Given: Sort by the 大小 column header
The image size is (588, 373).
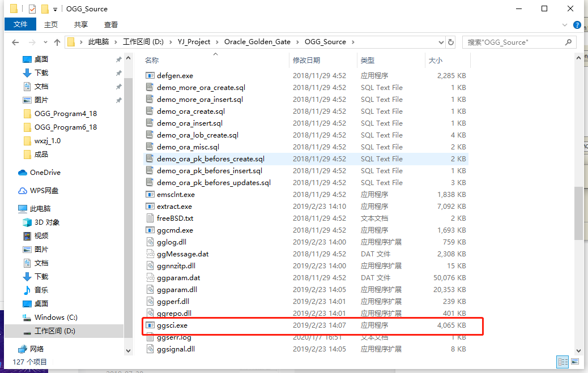Looking at the screenshot, I should click(436, 61).
